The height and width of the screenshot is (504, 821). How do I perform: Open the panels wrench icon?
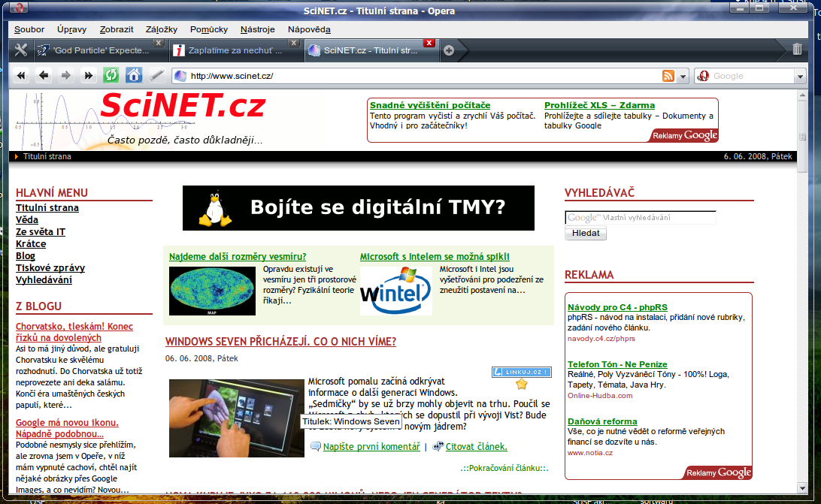[21, 50]
